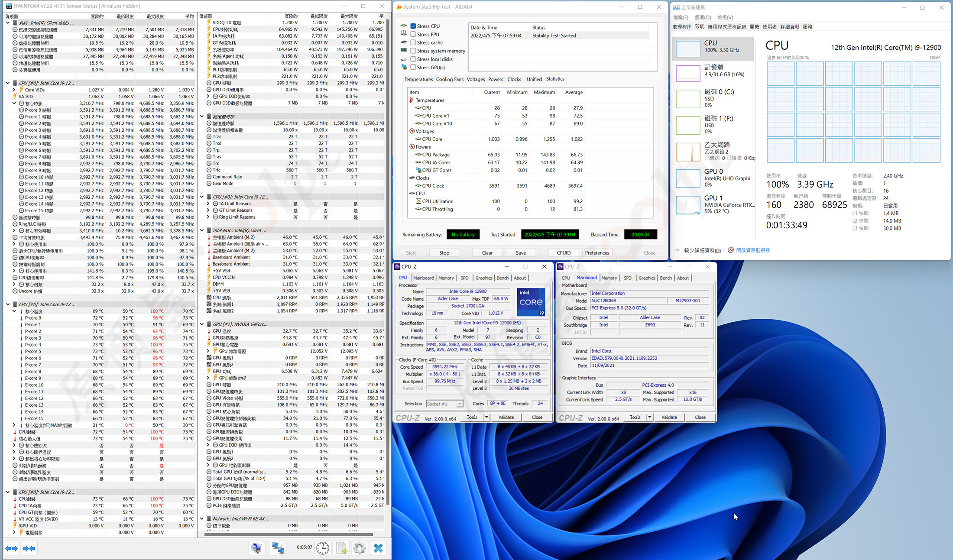Click Stop button in AIDA64
Viewport: 953px width, 560px height.
click(x=444, y=252)
